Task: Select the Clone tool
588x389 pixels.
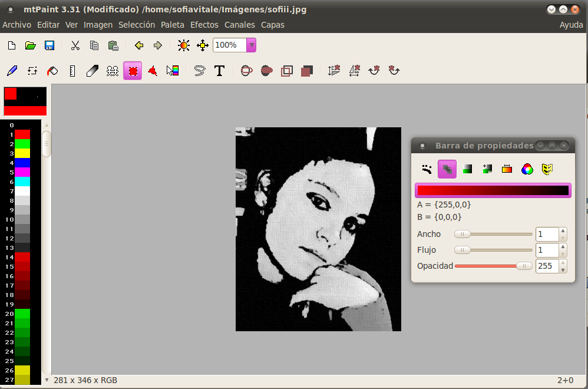Action: coord(112,71)
